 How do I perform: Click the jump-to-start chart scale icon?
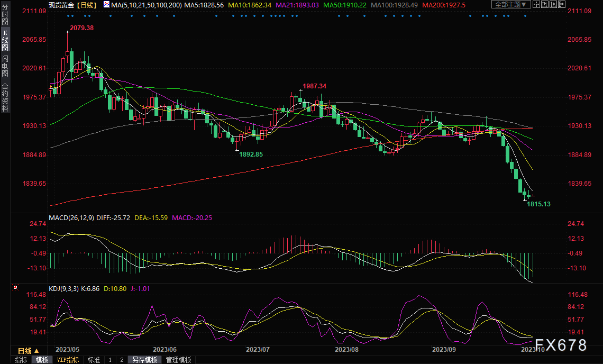[545, 4]
